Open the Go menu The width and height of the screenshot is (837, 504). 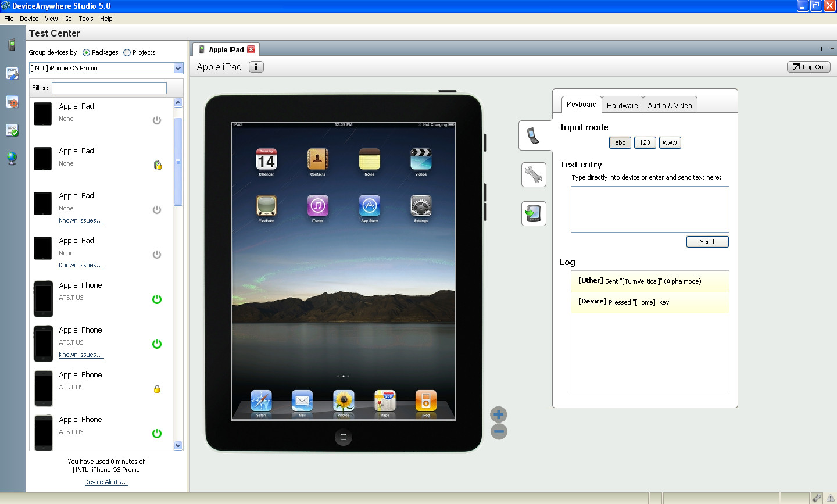click(x=68, y=19)
